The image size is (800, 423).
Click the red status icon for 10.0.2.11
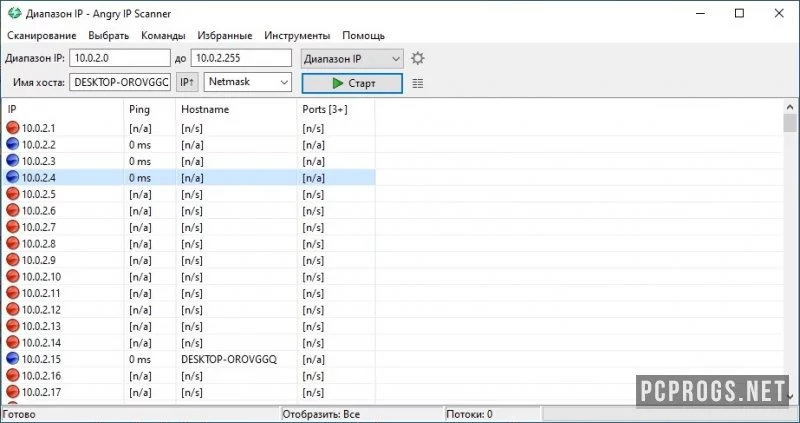click(x=13, y=293)
